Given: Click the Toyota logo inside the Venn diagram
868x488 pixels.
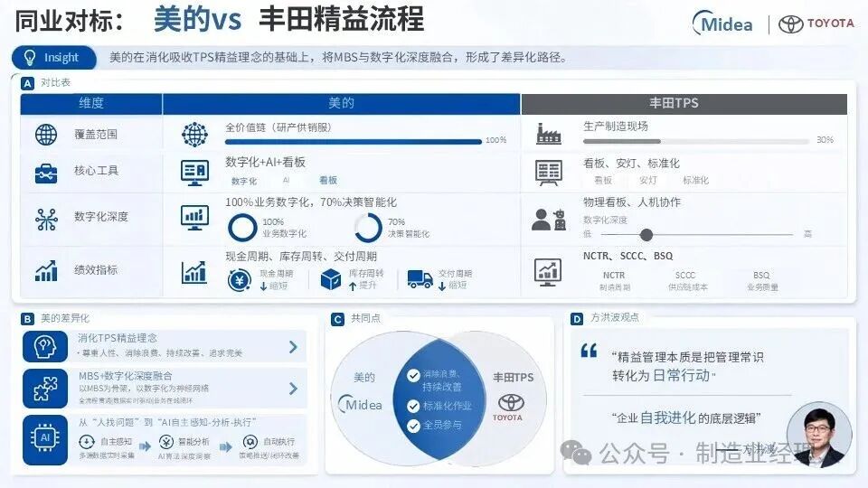Looking at the screenshot, I should (x=510, y=408).
